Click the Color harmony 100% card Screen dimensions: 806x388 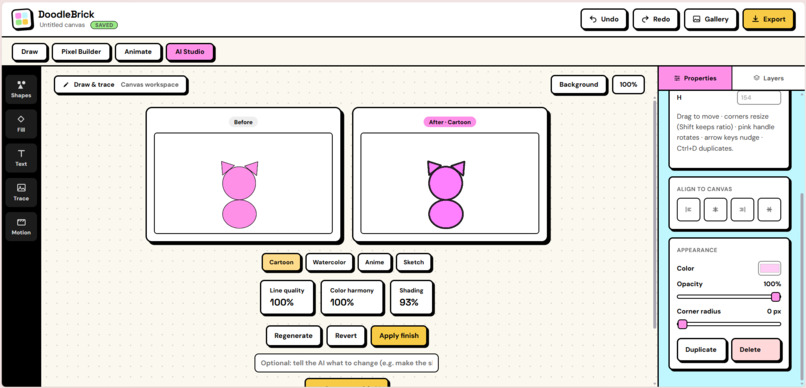pyautogui.click(x=352, y=297)
